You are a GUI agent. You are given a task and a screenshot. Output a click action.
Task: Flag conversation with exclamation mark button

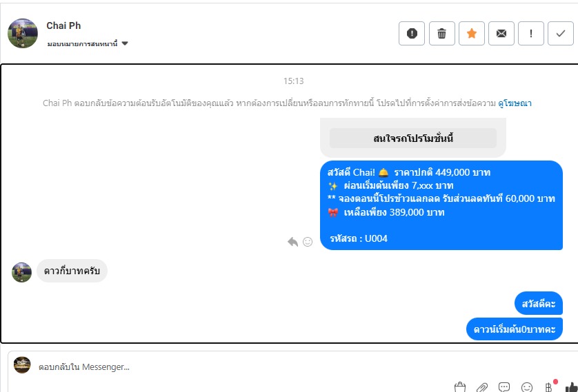click(531, 34)
